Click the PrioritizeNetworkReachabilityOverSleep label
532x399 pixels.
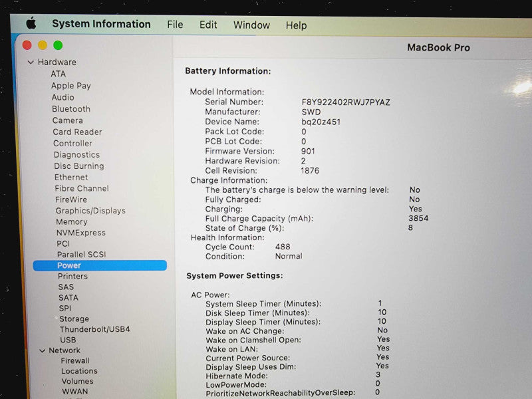(x=280, y=393)
